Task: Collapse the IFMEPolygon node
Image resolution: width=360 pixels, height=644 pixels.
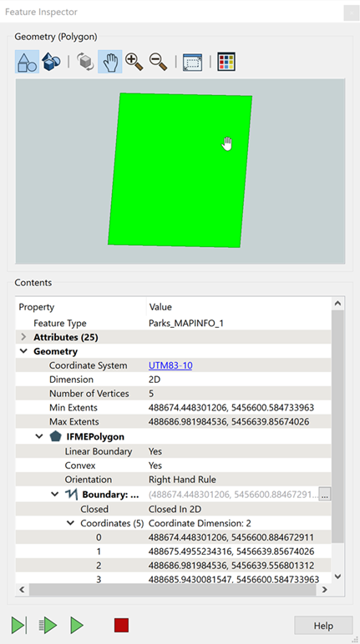Action: [39, 436]
